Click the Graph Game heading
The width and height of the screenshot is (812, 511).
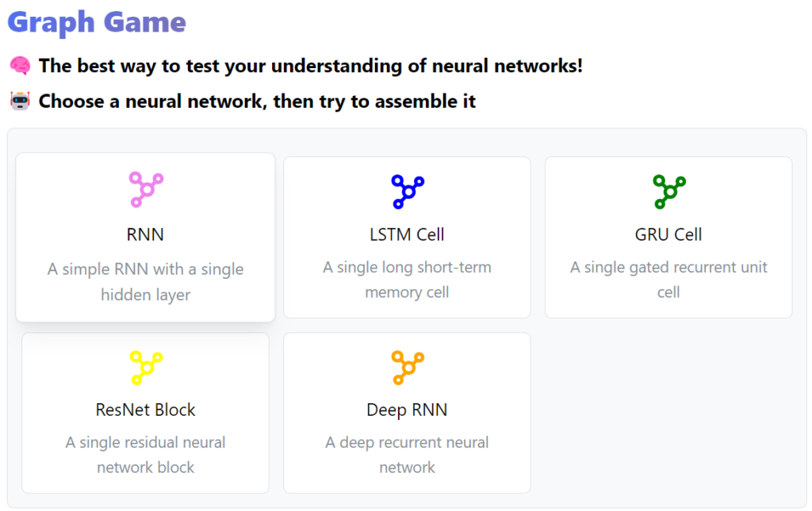coord(97,22)
